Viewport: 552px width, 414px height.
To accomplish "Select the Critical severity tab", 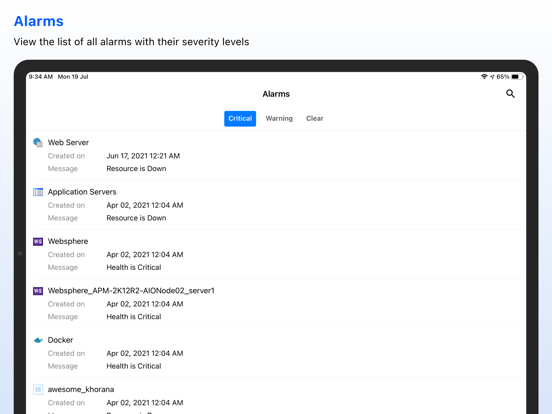I will 240,119.
